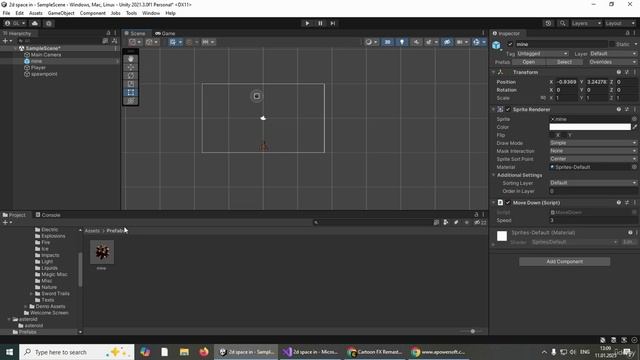Open Visual Studio from the taskbar
Image resolution: width=640 pixels, height=360 pixels.
point(311,352)
